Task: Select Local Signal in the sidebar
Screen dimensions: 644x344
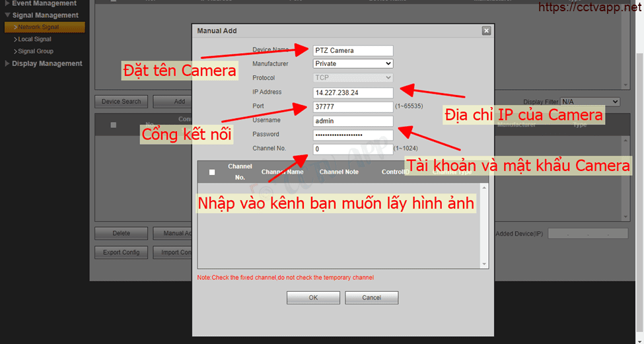Action: pyautogui.click(x=34, y=40)
